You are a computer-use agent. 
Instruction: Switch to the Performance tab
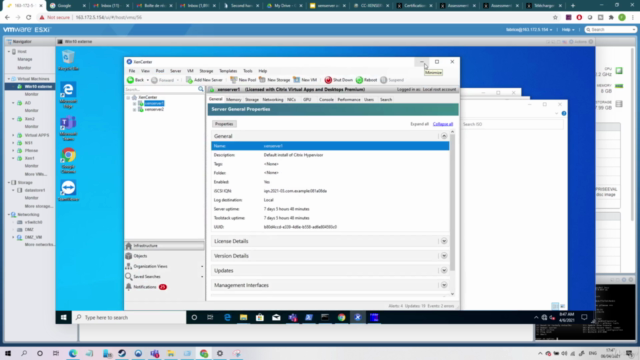click(x=349, y=100)
